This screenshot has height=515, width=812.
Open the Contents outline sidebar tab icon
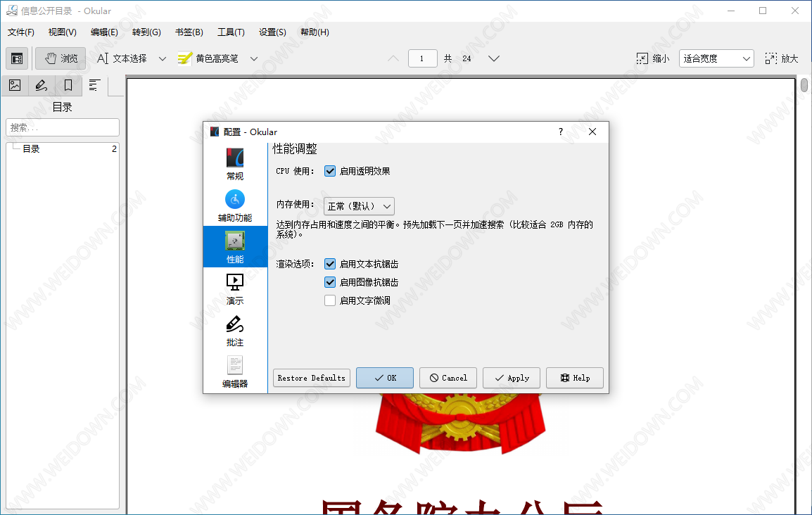(95, 85)
